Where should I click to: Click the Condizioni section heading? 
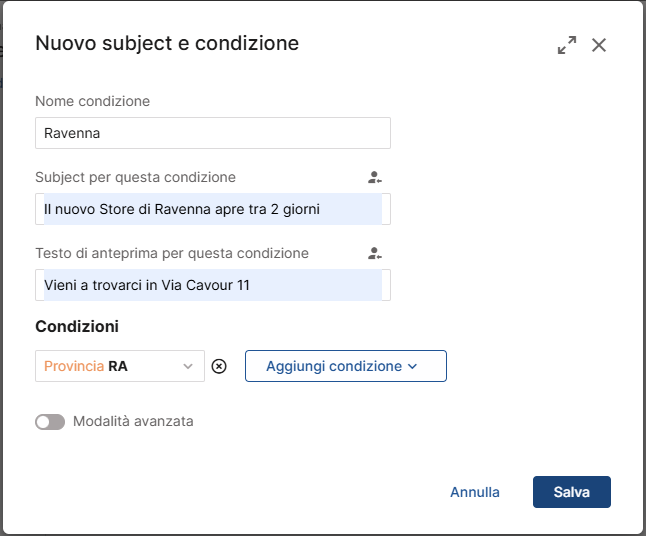77,327
